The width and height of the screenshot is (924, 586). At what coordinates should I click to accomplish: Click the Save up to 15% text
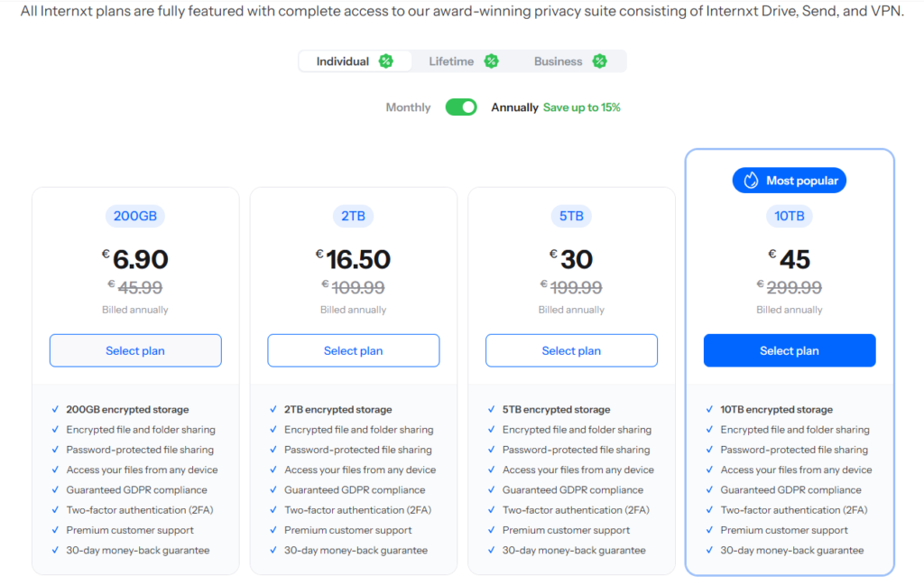pyautogui.click(x=582, y=107)
